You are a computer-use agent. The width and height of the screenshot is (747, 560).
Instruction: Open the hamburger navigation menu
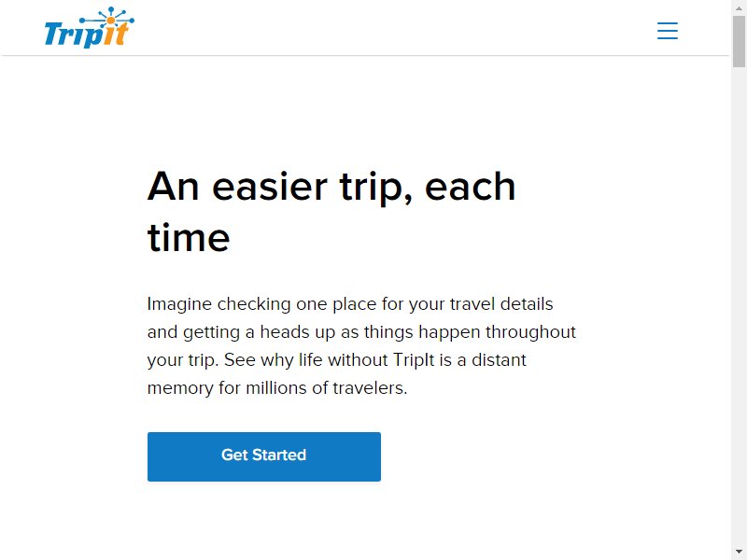[x=668, y=31]
